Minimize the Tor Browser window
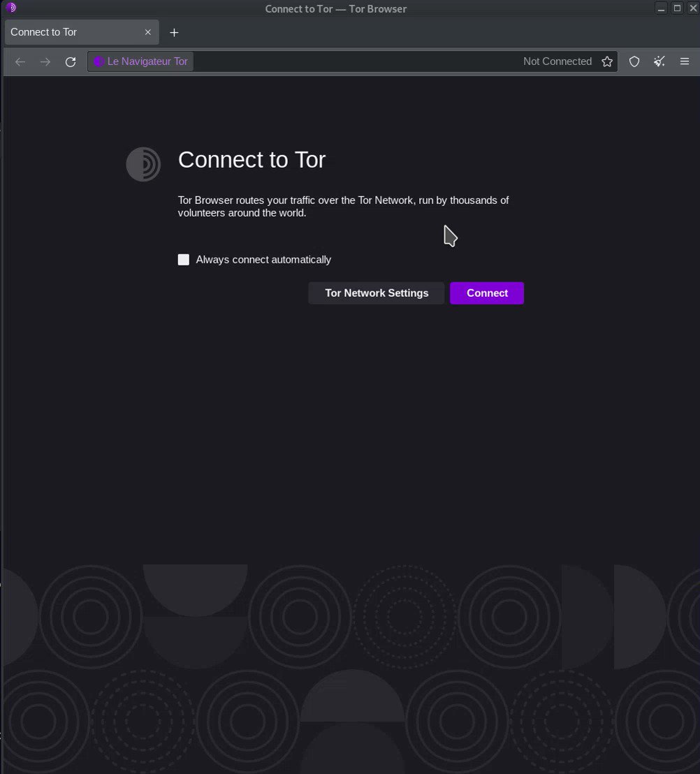This screenshot has height=774, width=700. point(661,8)
